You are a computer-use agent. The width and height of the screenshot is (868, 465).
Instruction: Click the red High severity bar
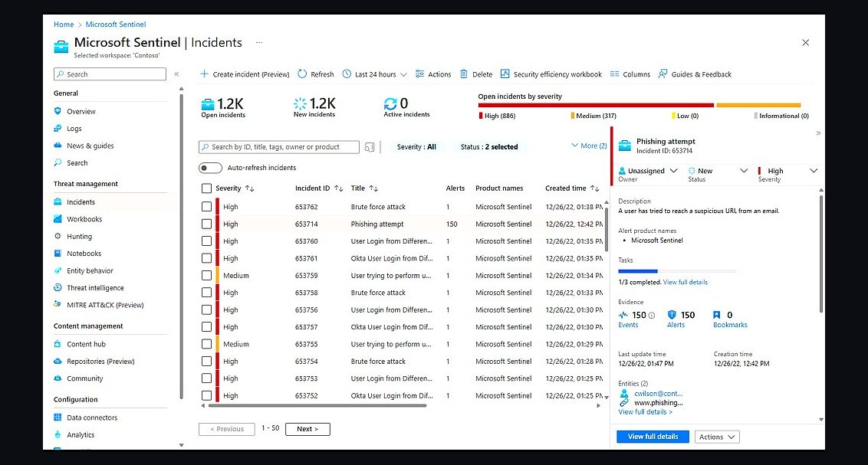tap(596, 105)
